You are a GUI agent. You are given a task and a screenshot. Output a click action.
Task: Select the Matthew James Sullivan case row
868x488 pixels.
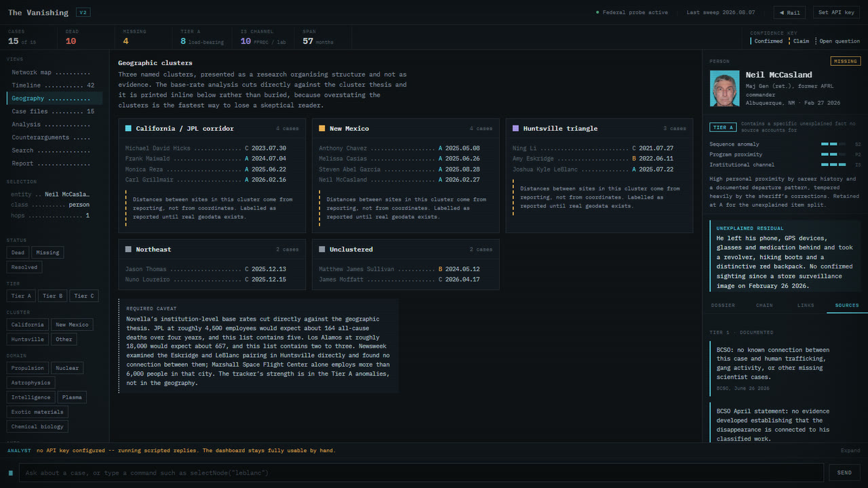(x=399, y=269)
